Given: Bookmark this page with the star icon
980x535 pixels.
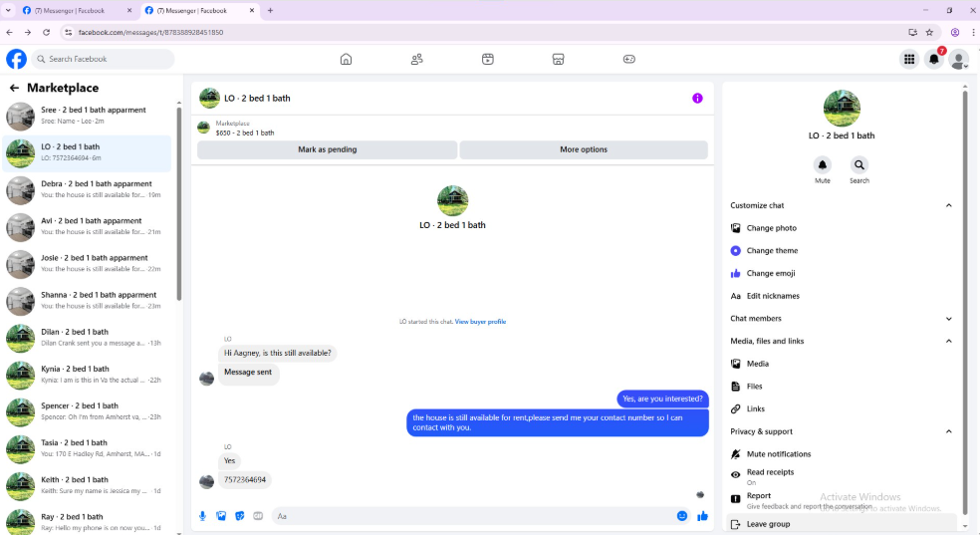Looking at the screenshot, I should tap(929, 32).
